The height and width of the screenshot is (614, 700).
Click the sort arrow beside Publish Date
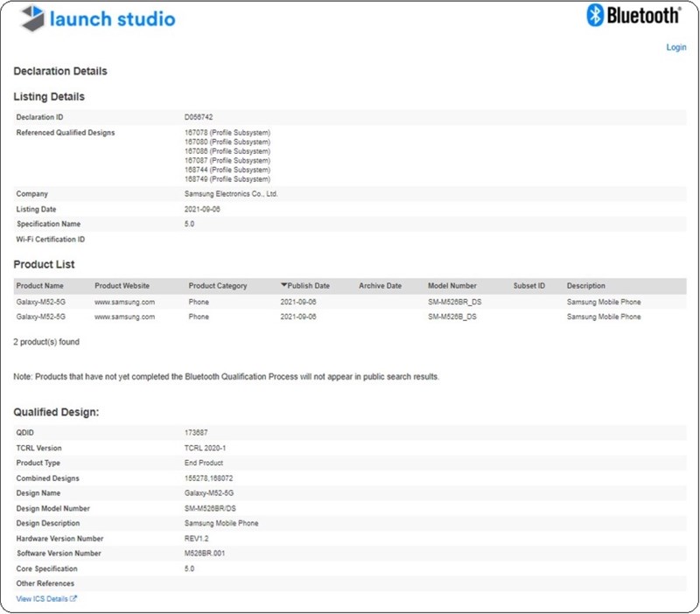click(283, 285)
